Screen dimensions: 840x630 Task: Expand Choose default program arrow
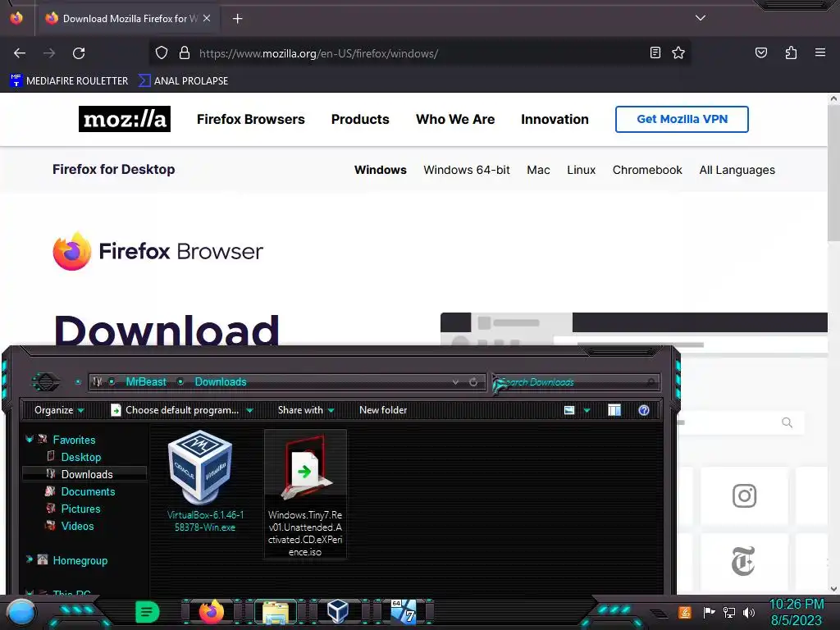coord(249,410)
